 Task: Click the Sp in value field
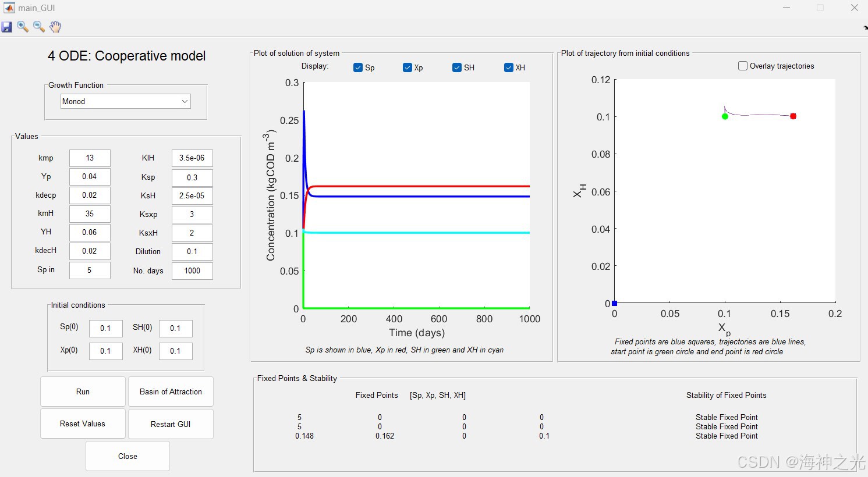[x=90, y=270]
